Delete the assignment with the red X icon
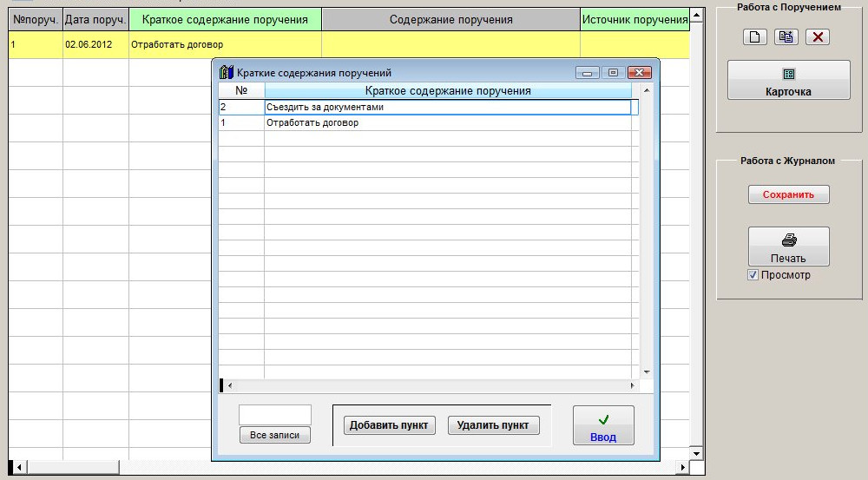Screen dimensions: 868x480 pos(818,37)
